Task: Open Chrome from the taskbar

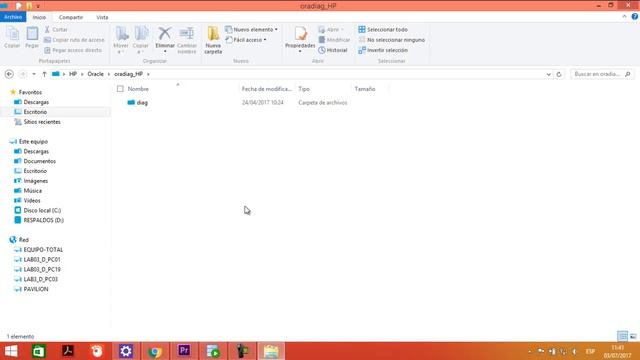Action: (x=155, y=351)
